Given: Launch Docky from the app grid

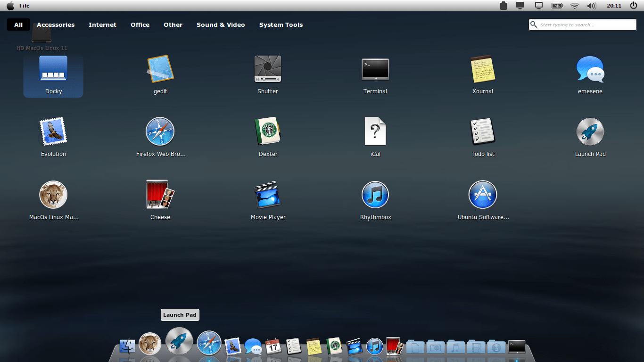Looking at the screenshot, I should coord(53,75).
